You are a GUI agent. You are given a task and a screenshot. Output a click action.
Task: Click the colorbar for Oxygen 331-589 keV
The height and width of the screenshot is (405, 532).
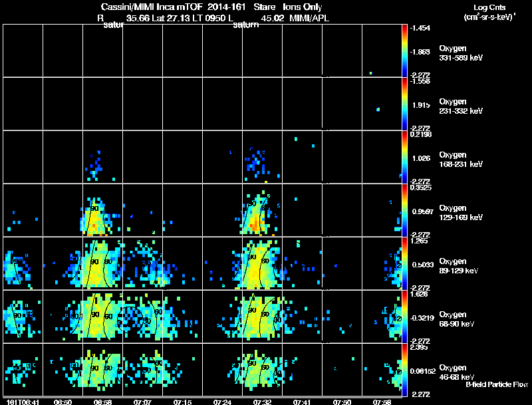[404, 51]
